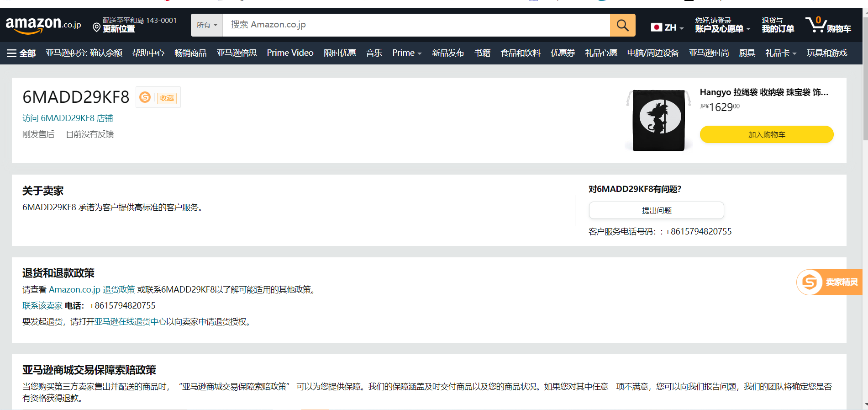Open 亚马逊时尚 navigation item
The height and width of the screenshot is (410, 868).
point(709,53)
